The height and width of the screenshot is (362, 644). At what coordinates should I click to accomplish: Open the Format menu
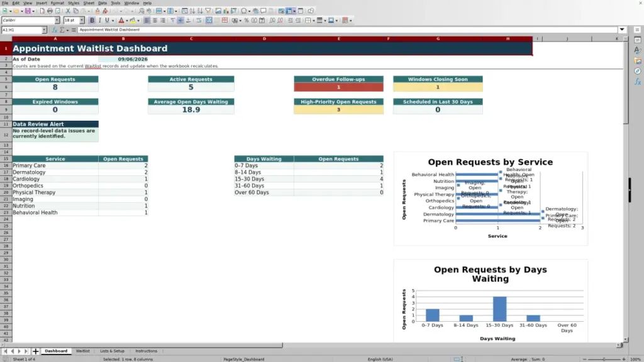pos(57,3)
